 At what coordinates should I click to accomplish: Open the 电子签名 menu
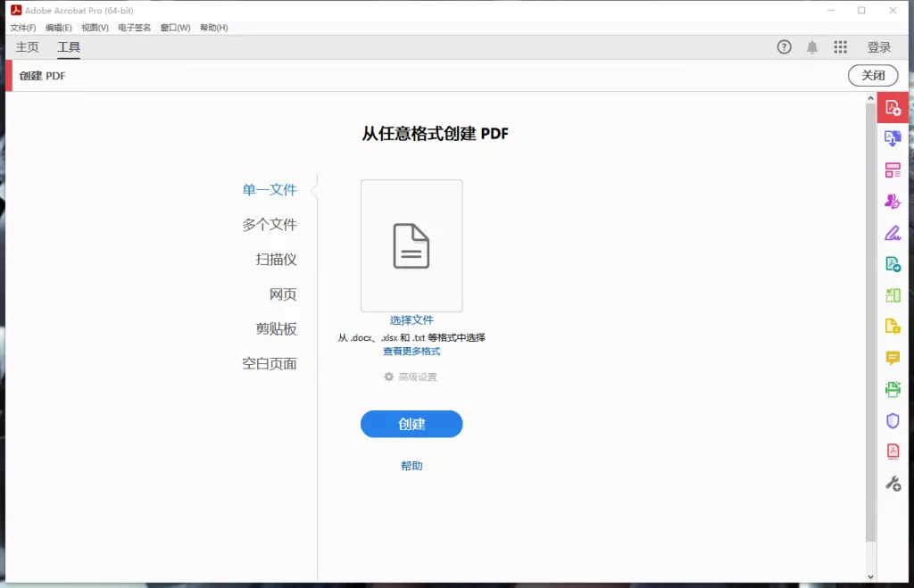click(x=134, y=28)
